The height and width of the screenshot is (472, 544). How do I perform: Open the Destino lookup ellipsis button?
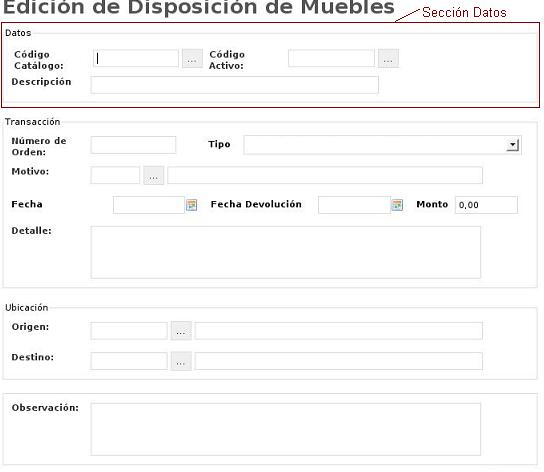[181, 361]
